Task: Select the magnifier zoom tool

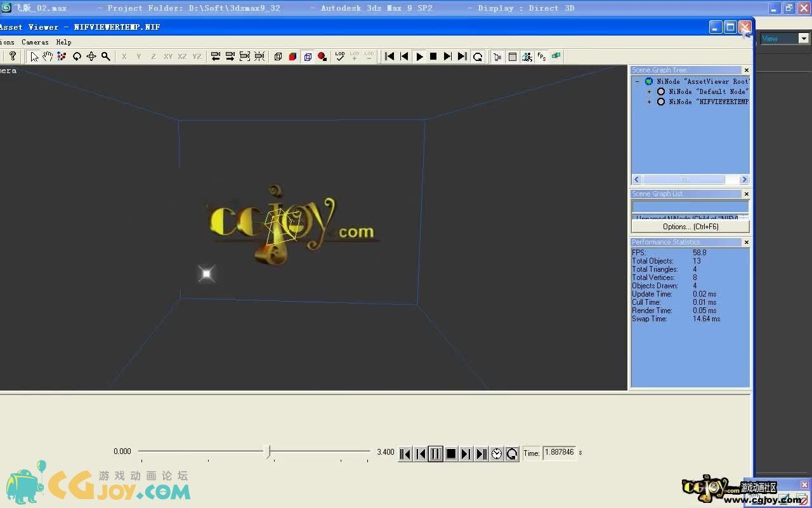Action: tap(106, 57)
